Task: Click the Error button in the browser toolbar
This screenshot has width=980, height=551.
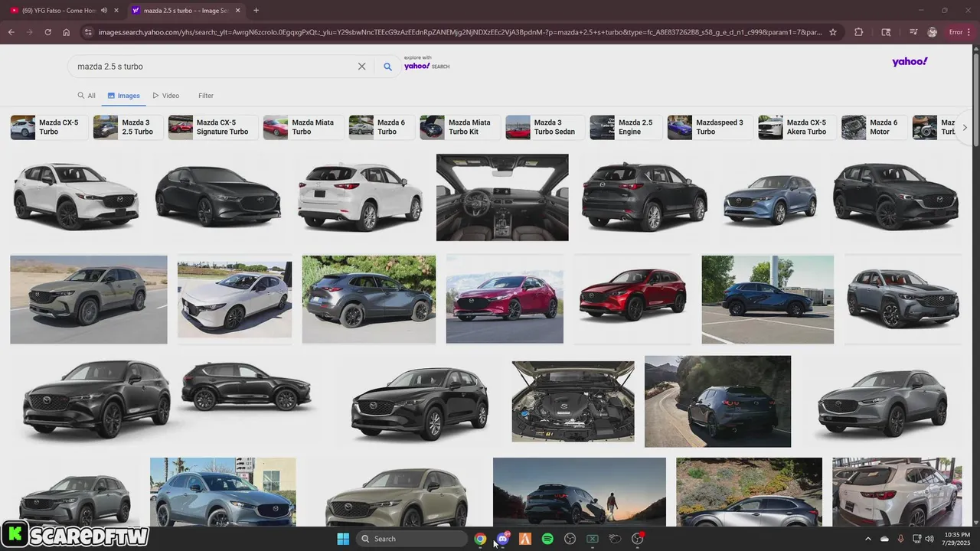Action: coord(960,32)
